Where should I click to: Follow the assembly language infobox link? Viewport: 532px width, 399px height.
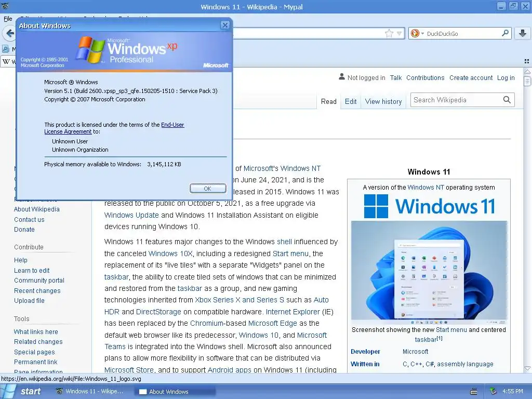465,364
